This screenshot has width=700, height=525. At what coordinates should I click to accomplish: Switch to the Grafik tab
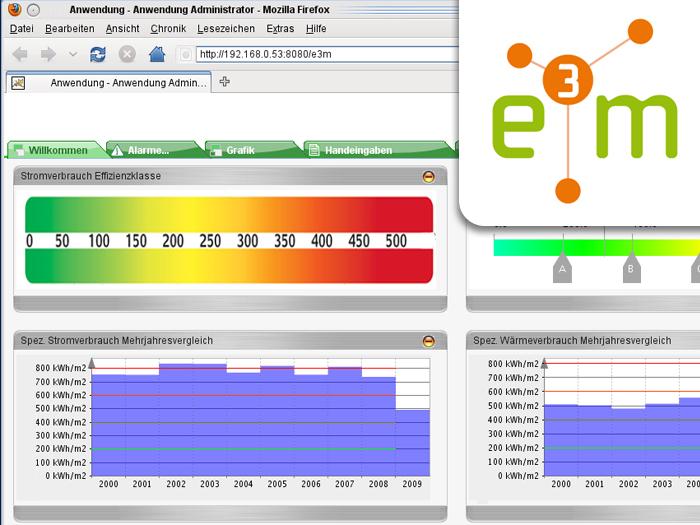(x=251, y=150)
